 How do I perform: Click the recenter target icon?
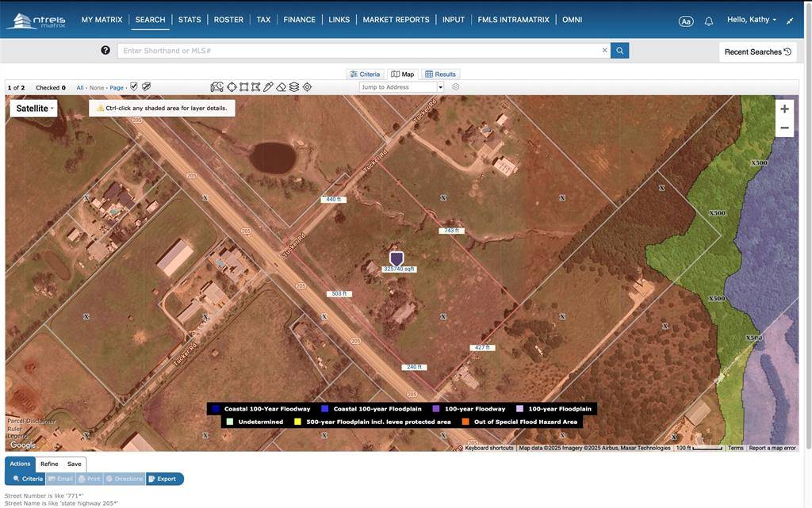pyautogui.click(x=305, y=86)
